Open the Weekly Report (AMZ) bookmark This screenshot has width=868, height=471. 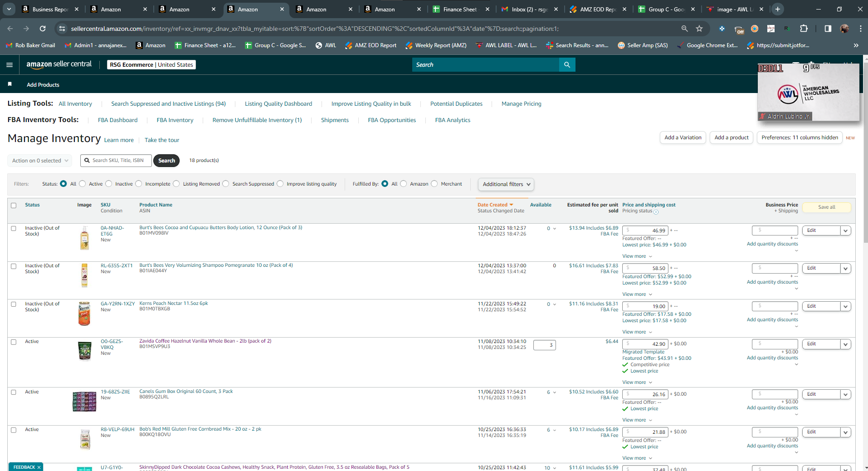(x=436, y=45)
